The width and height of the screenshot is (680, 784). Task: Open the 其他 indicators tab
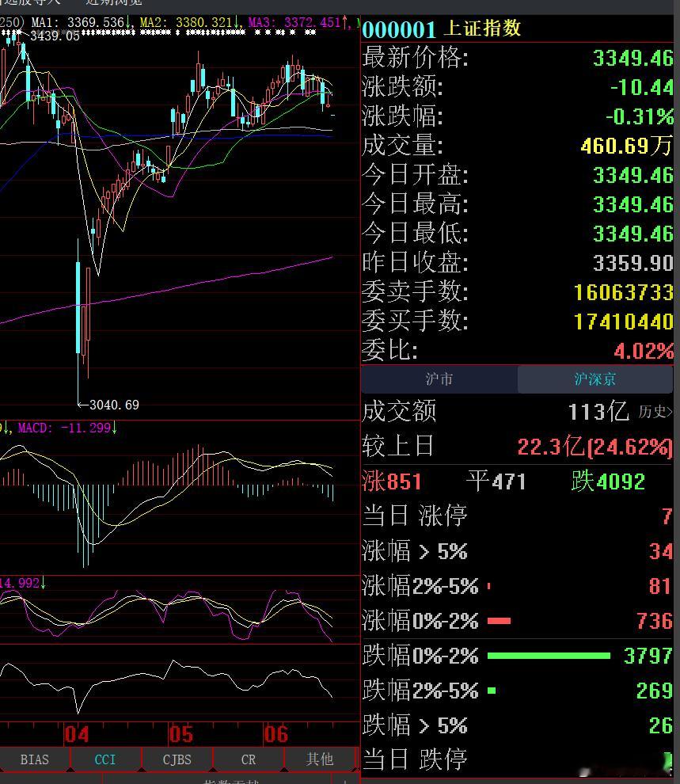pyautogui.click(x=319, y=759)
